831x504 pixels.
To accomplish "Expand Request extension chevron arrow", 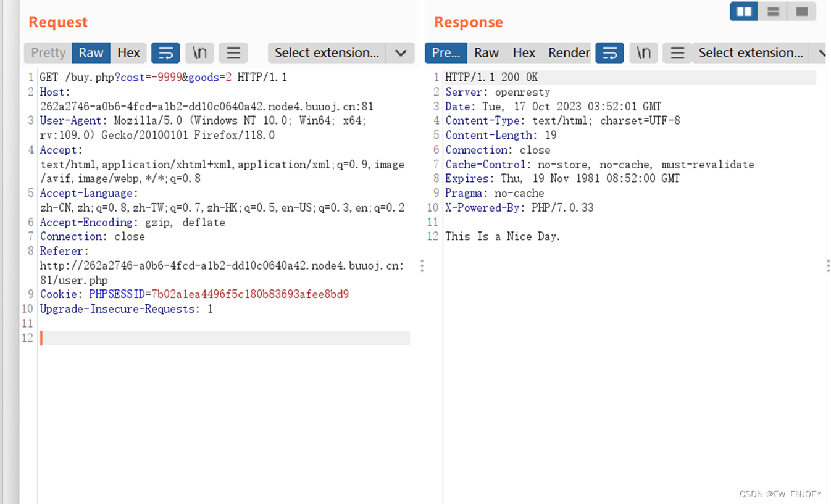I will pos(400,53).
